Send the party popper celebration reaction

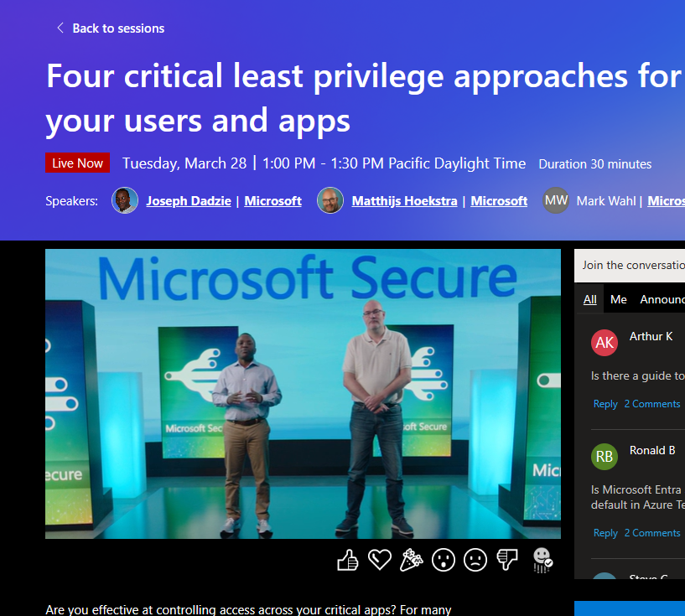click(x=411, y=560)
